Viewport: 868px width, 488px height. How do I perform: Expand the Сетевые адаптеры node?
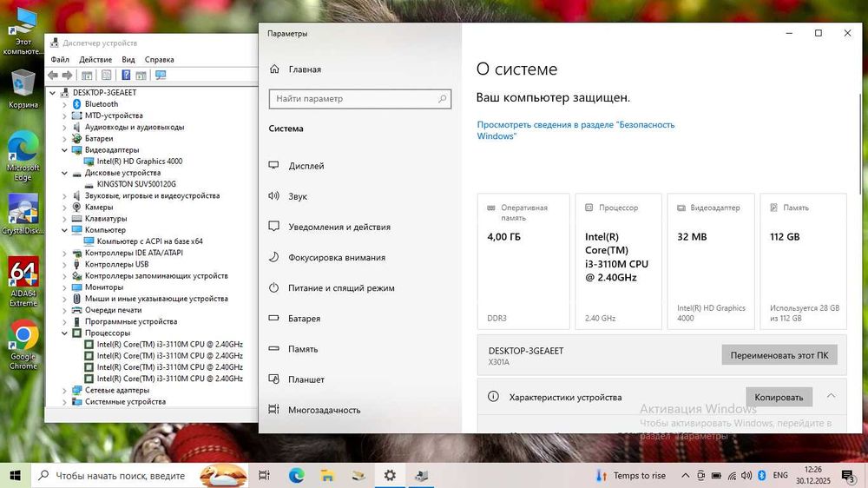click(64, 391)
